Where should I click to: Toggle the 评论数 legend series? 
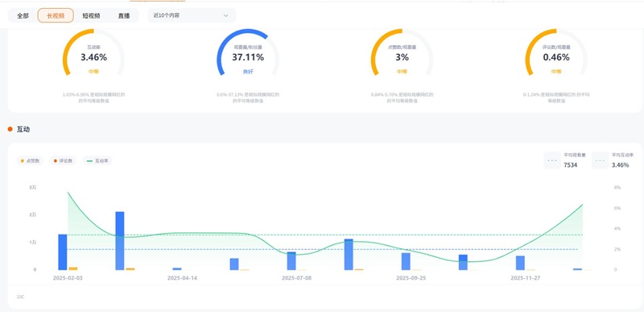pos(63,160)
